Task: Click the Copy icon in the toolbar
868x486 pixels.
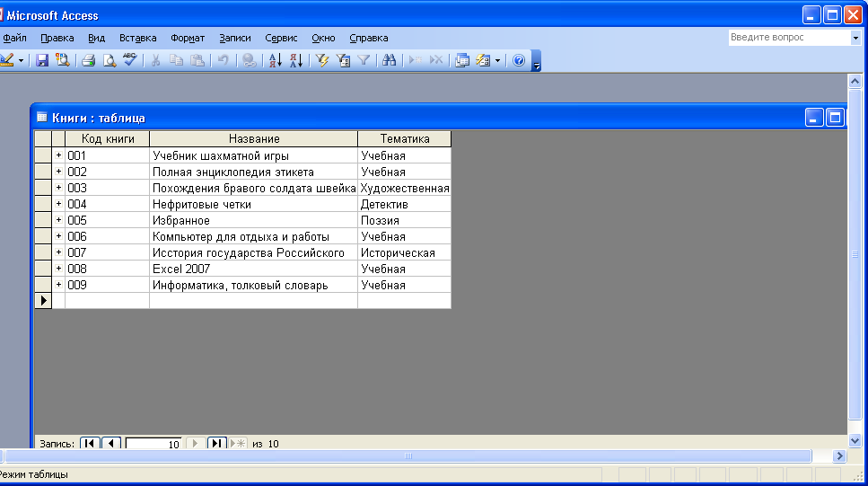Action: pyautogui.click(x=177, y=60)
